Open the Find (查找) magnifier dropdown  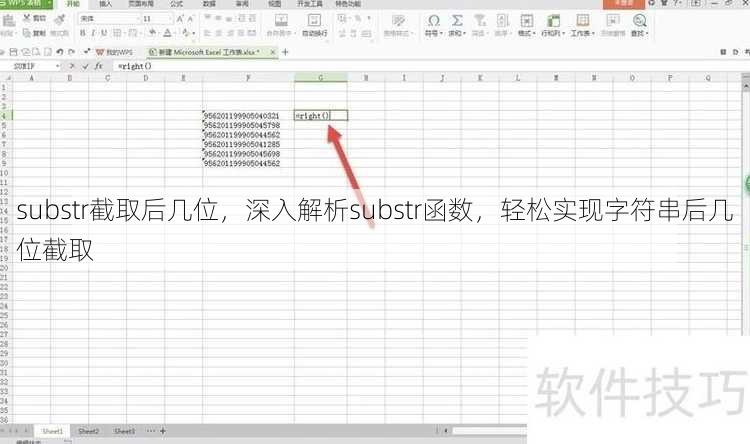640,25
